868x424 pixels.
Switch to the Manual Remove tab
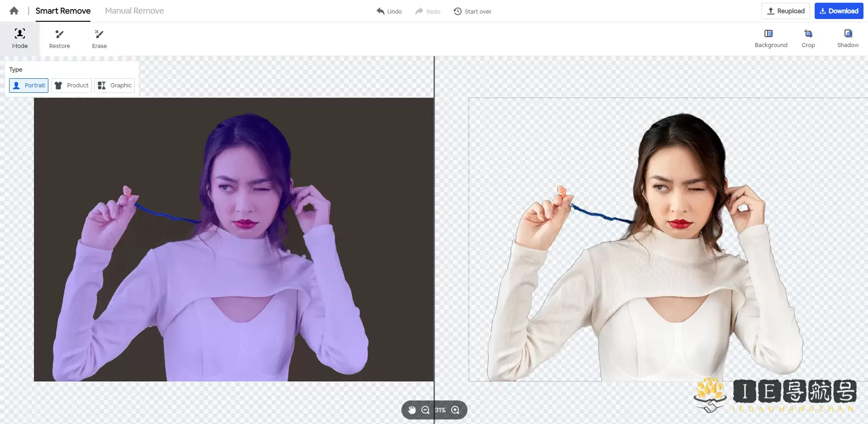click(x=134, y=11)
